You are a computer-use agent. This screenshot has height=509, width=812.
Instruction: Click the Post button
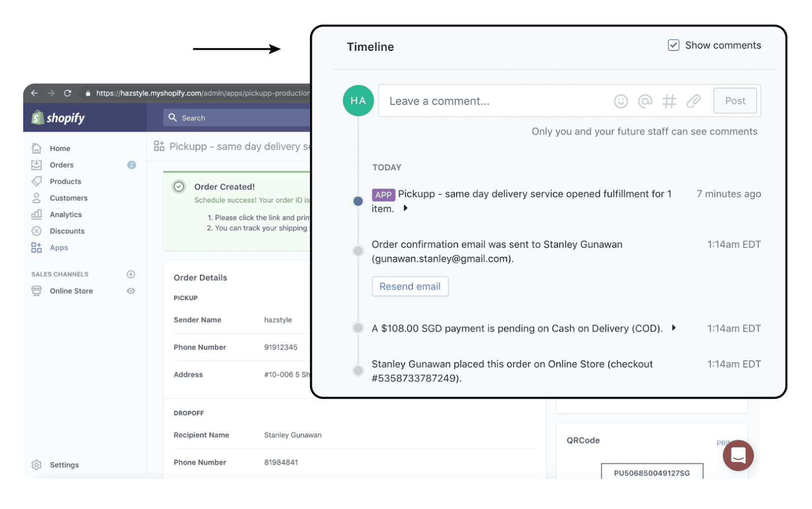pos(735,101)
